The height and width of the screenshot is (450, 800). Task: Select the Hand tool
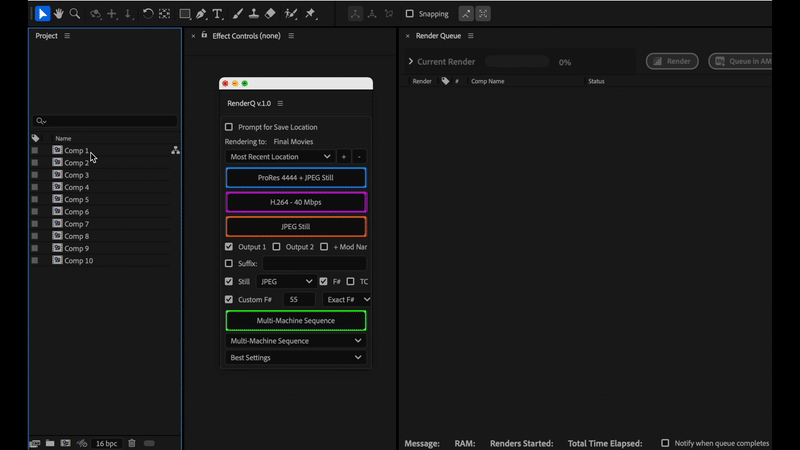59,14
